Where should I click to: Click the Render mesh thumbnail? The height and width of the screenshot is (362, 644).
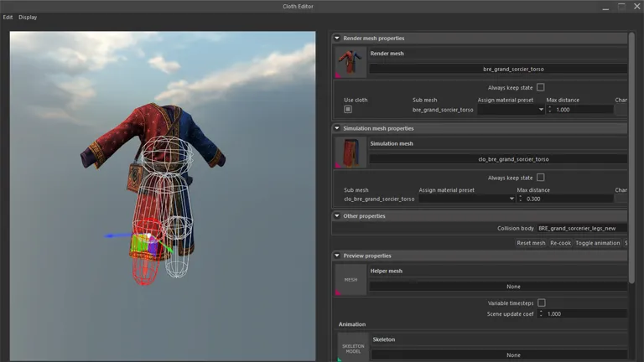click(351, 62)
